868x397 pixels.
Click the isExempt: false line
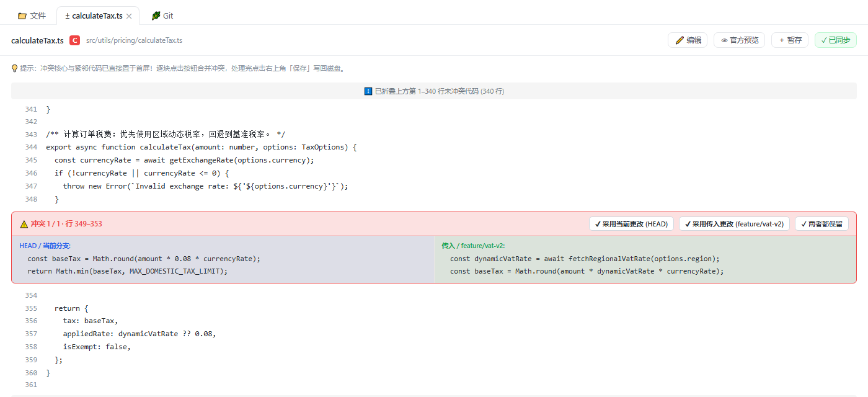click(97, 347)
